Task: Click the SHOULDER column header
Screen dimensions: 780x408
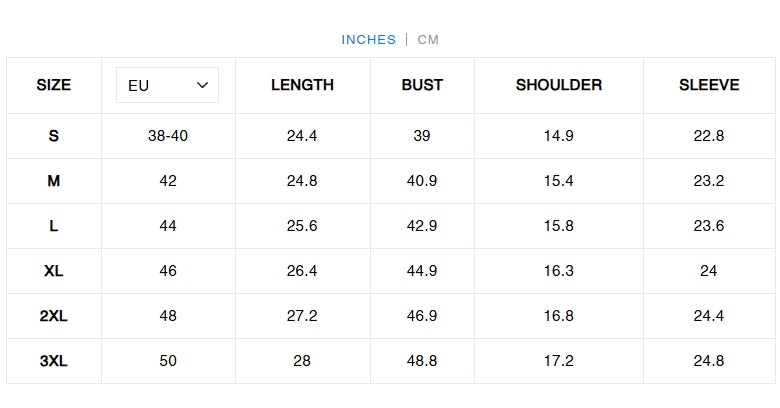Action: pos(559,85)
